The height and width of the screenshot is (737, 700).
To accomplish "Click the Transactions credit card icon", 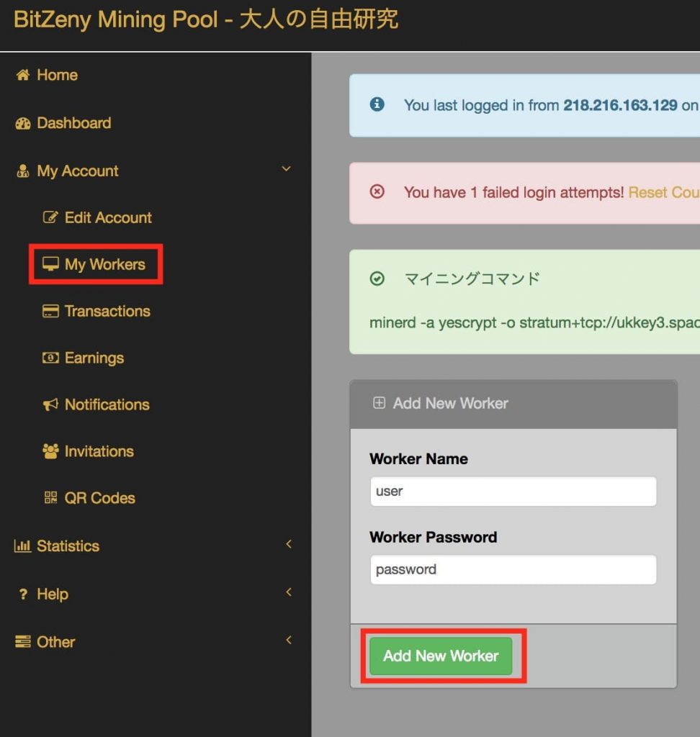I will pyautogui.click(x=50, y=311).
